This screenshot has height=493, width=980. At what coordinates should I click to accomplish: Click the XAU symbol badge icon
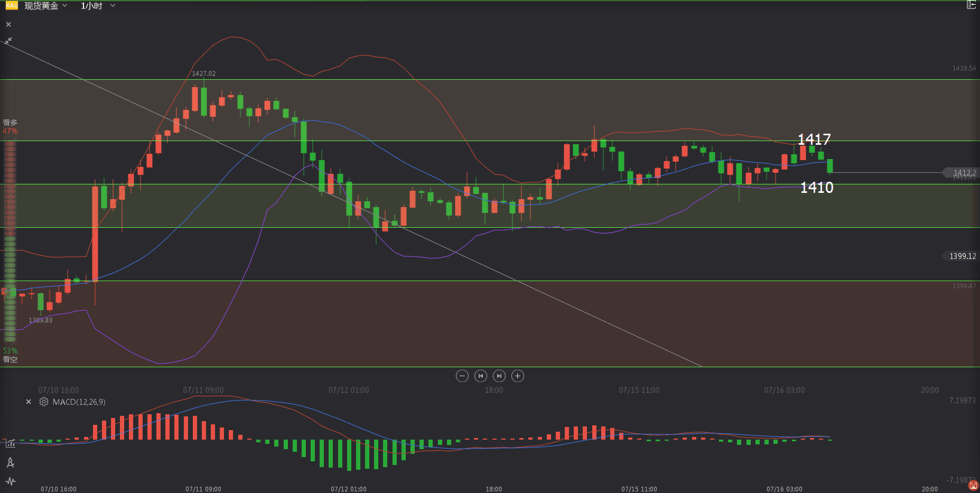coord(12,5)
